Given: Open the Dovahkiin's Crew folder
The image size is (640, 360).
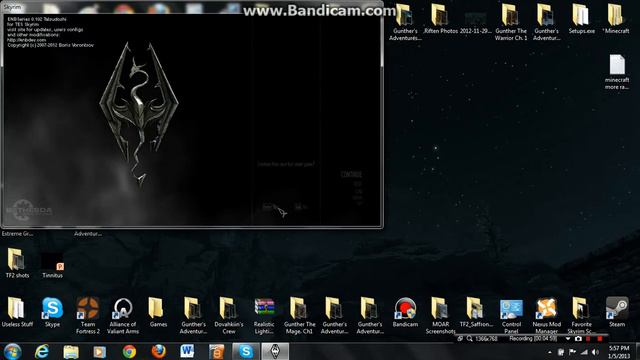Looking at the screenshot, I should [x=229, y=315].
